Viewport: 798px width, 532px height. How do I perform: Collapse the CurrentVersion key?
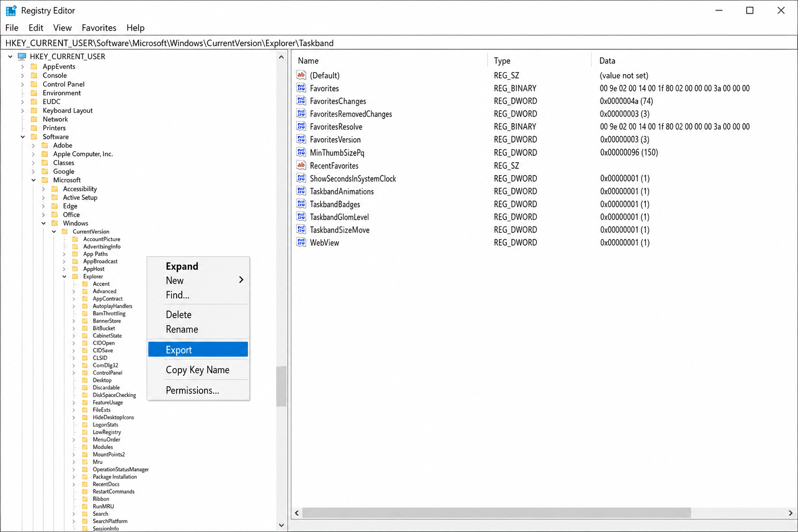pos(54,232)
